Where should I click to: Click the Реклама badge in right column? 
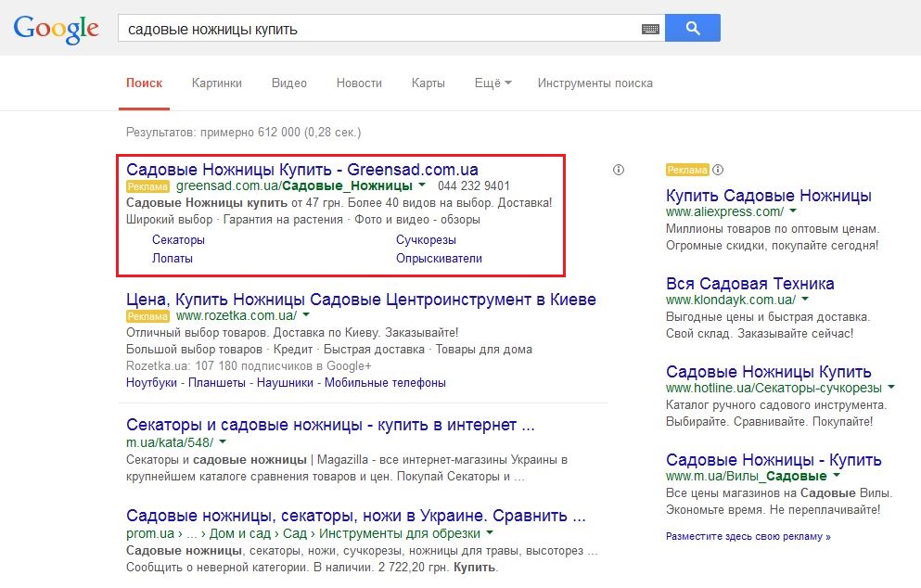pyautogui.click(x=687, y=171)
